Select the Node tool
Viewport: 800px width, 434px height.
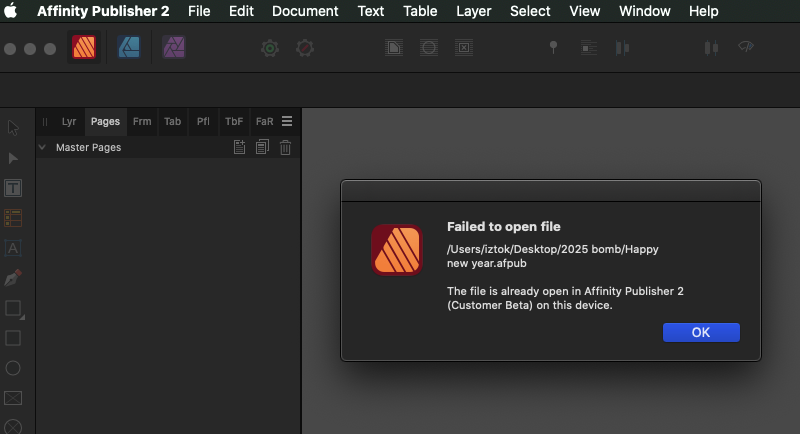(x=13, y=158)
